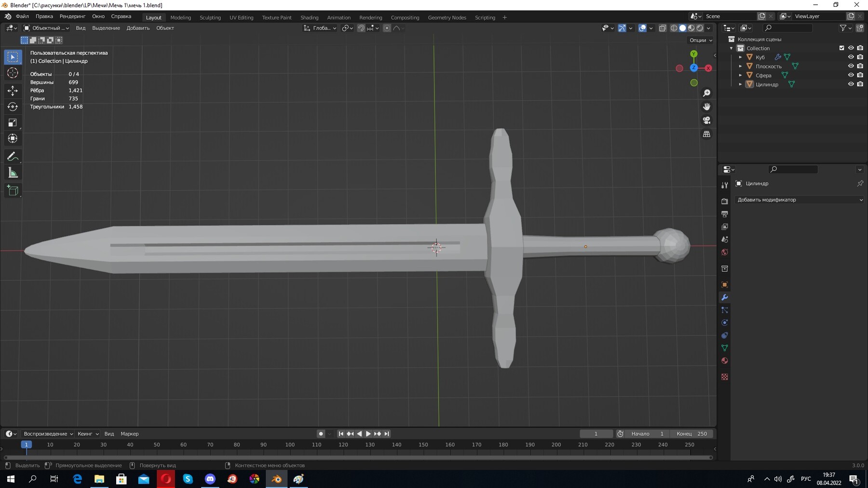Open the Modifier Properties tab (wrench icon)
The width and height of the screenshot is (868, 488).
click(x=725, y=298)
